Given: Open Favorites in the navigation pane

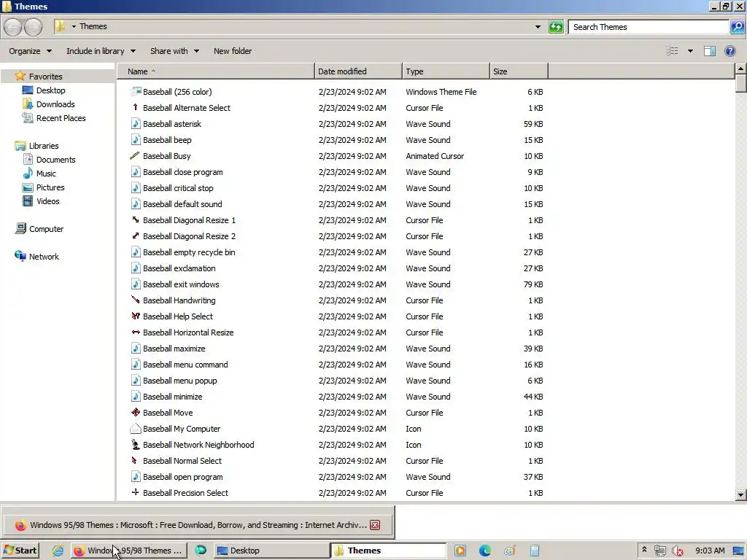Looking at the screenshot, I should [45, 76].
